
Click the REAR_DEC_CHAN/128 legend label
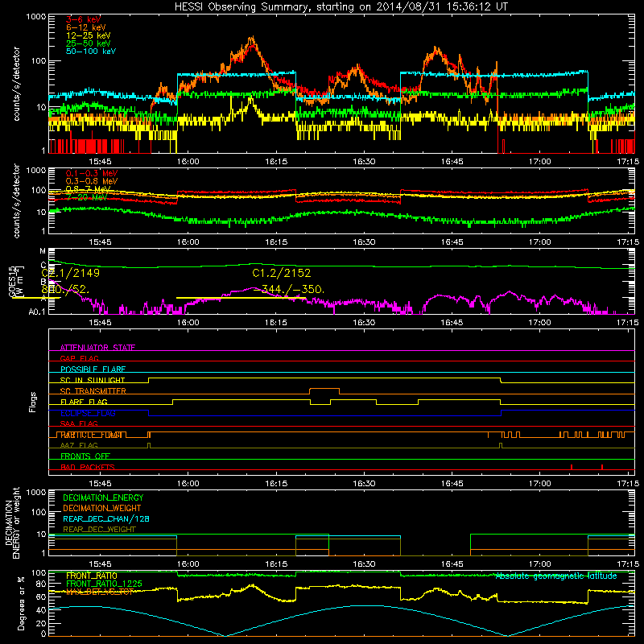pyautogui.click(x=106, y=518)
